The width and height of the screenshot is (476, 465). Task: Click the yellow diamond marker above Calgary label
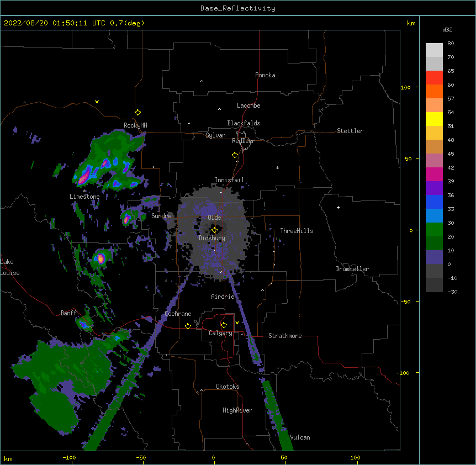(x=224, y=325)
